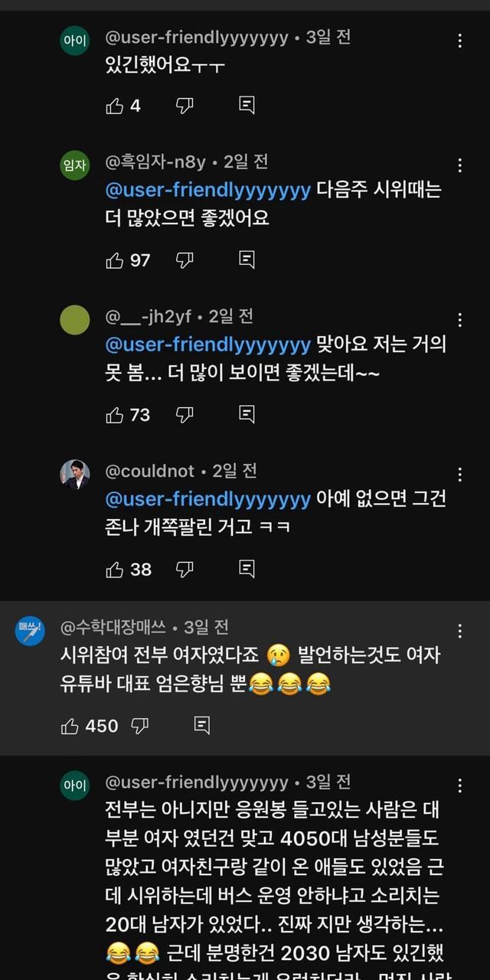Dislike the @__-jh2yf comment
This screenshot has width=490, height=980.
coord(185,415)
